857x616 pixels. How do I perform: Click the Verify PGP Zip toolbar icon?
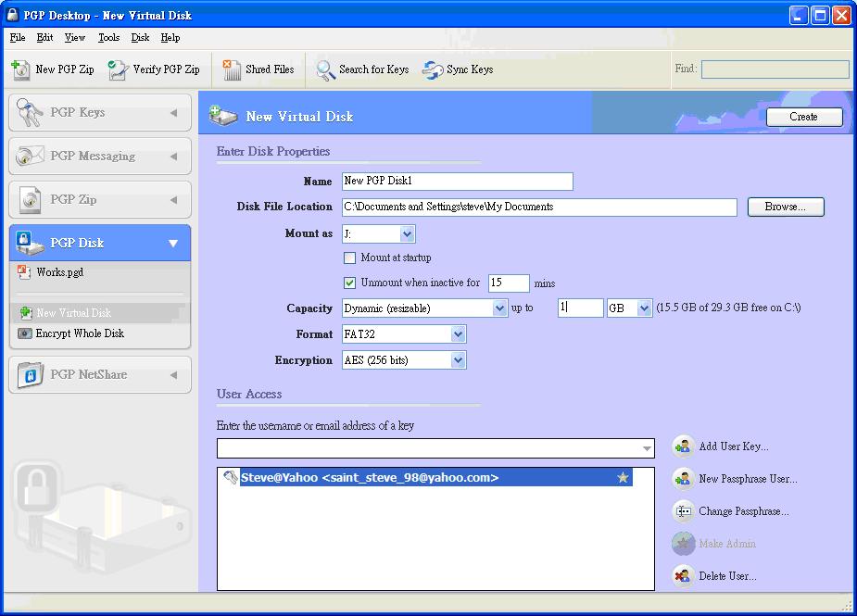coord(118,70)
